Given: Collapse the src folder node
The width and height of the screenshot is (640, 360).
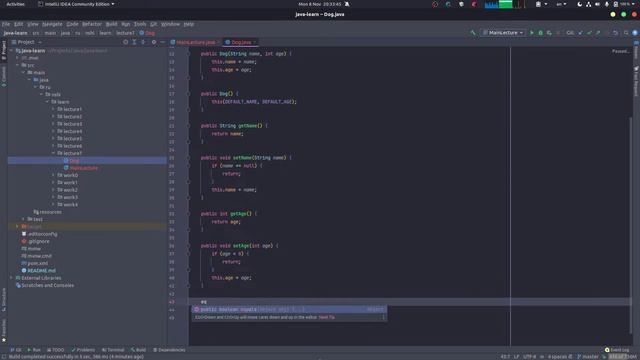Looking at the screenshot, I should click(x=17, y=65).
